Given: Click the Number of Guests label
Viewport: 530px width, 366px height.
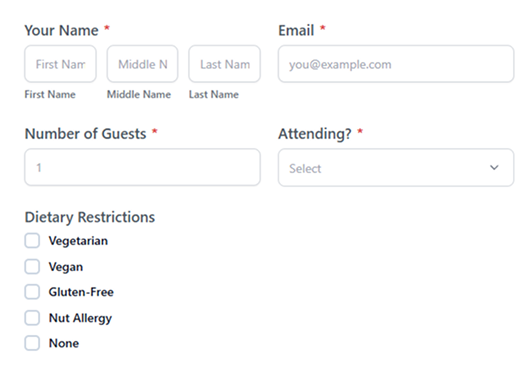Looking at the screenshot, I should [x=86, y=134].
